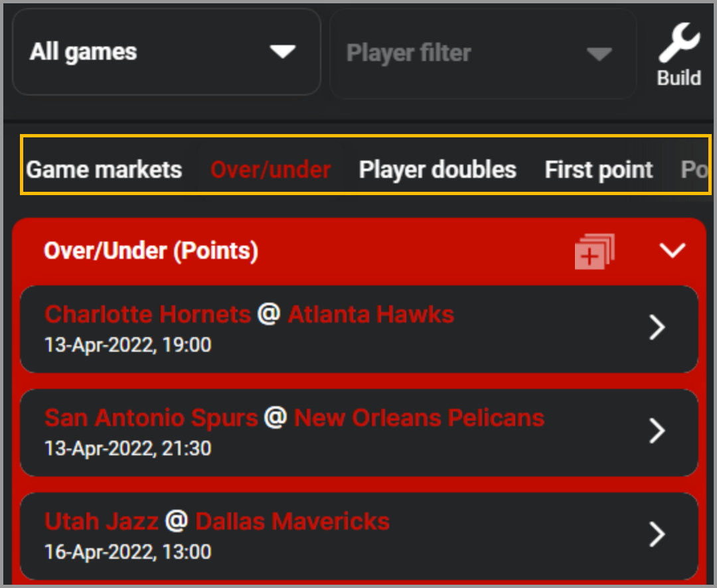
Task: Click the Over/Under (Points) header title
Action: coord(151,251)
